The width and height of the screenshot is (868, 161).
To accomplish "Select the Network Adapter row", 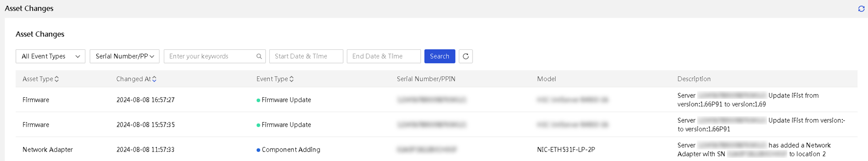I will point(436,149).
